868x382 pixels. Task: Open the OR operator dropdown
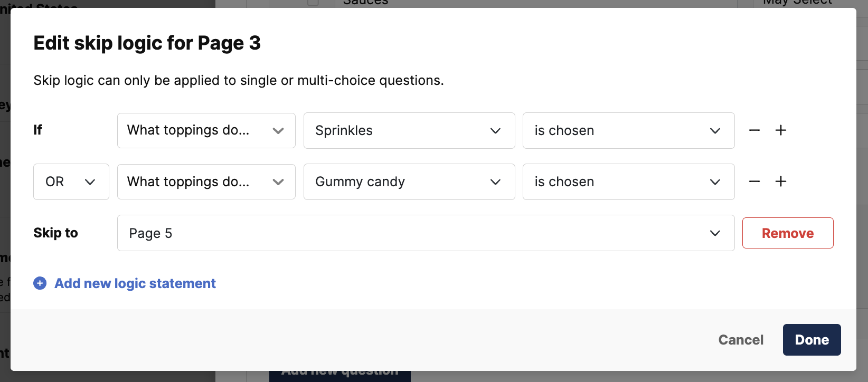point(71,182)
